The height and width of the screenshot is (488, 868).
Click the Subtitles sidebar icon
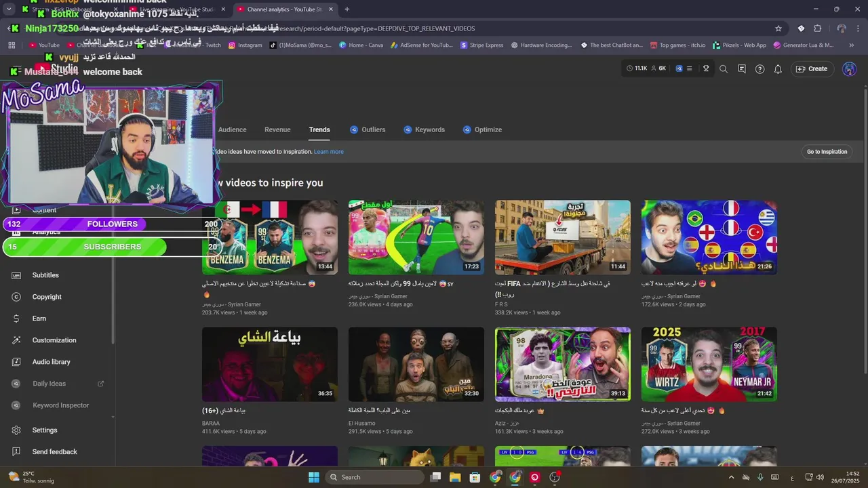click(16, 275)
